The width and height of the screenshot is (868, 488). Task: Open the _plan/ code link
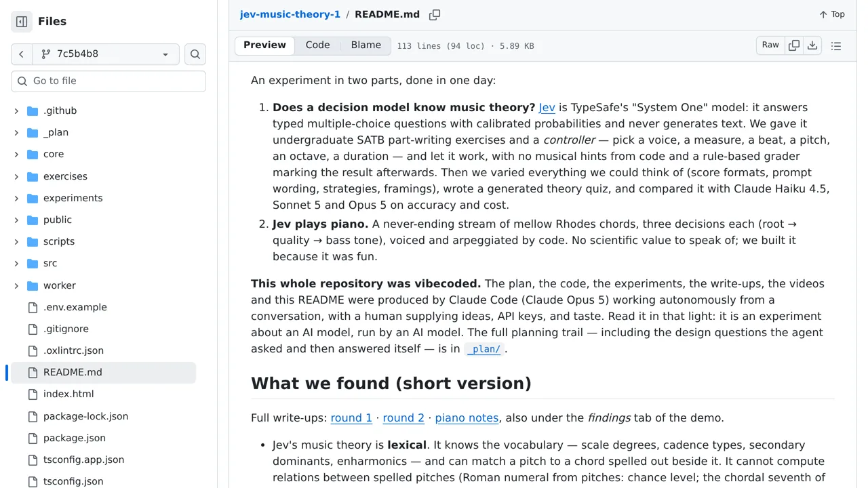pos(484,350)
